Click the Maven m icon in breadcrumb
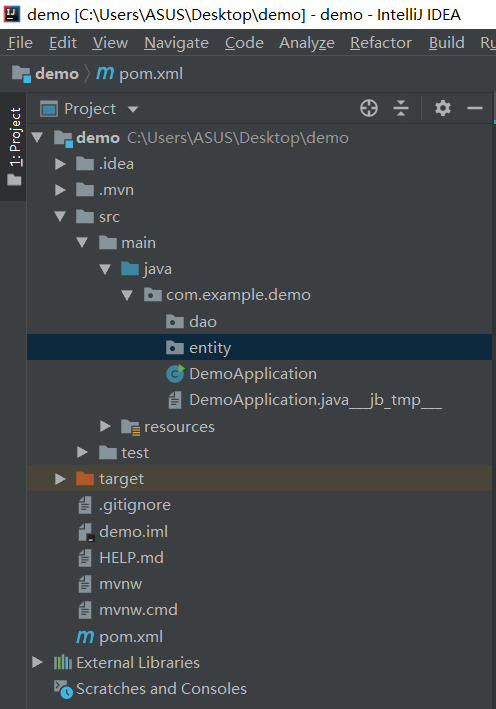The height and width of the screenshot is (709, 496). click(x=105, y=74)
